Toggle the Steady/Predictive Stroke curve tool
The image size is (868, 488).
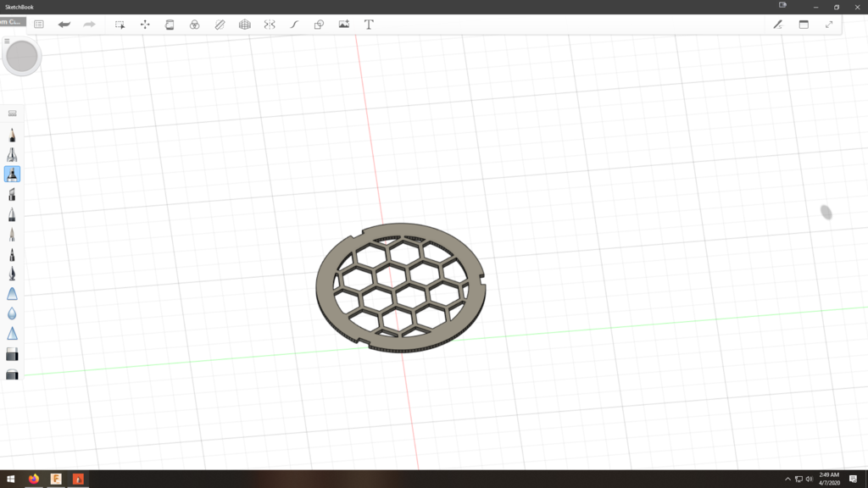click(x=294, y=25)
